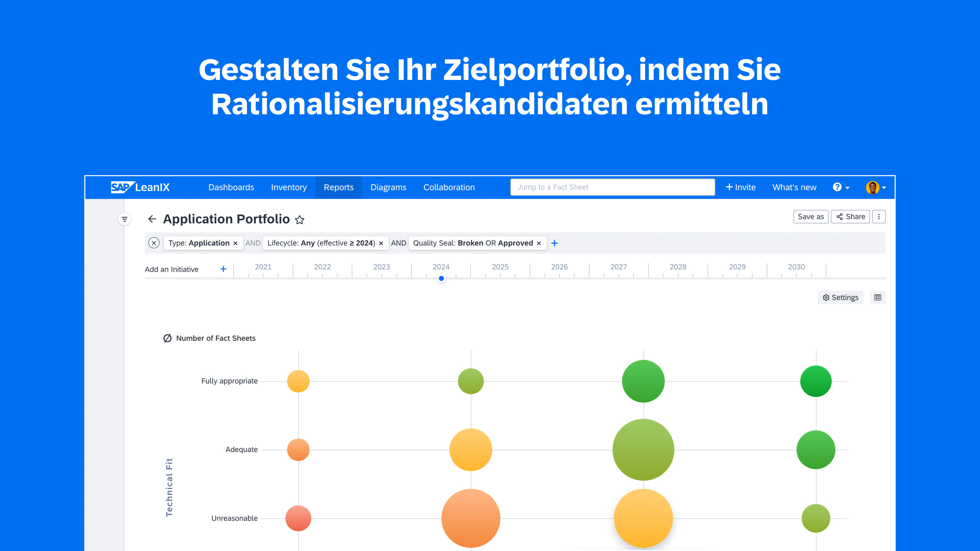Click the blue timeline marker at 2024
980x551 pixels.
tap(441, 278)
